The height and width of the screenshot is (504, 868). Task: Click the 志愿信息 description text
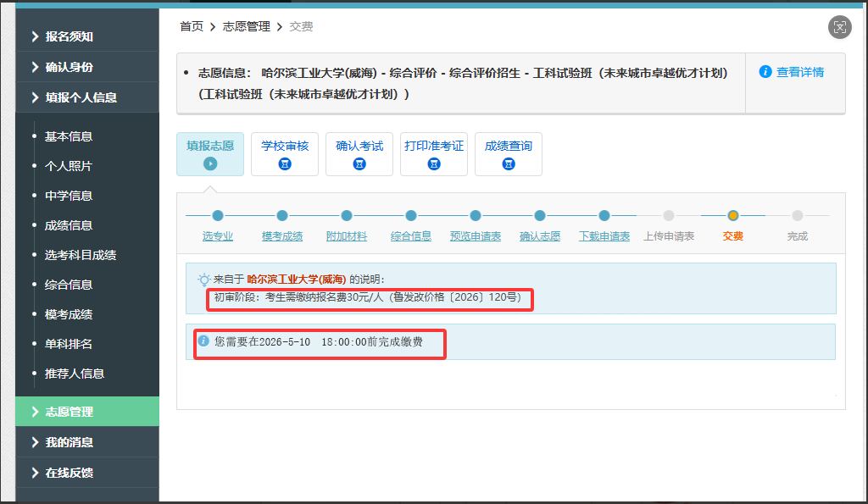coord(463,84)
